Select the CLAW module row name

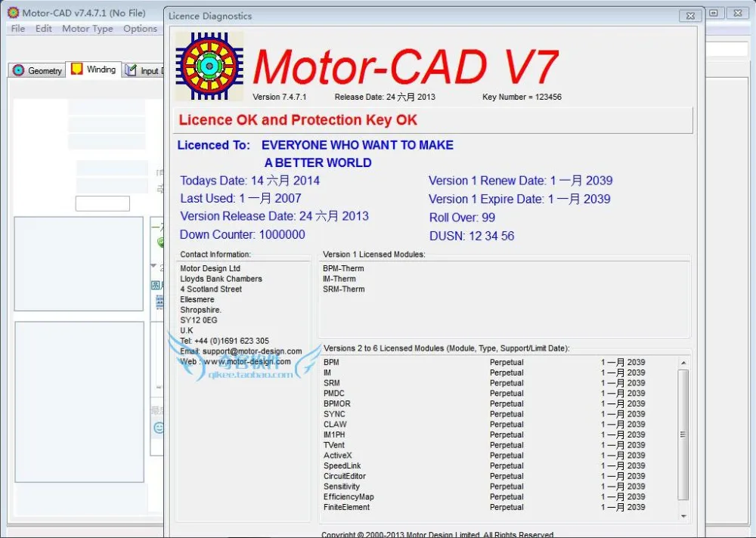click(x=335, y=424)
